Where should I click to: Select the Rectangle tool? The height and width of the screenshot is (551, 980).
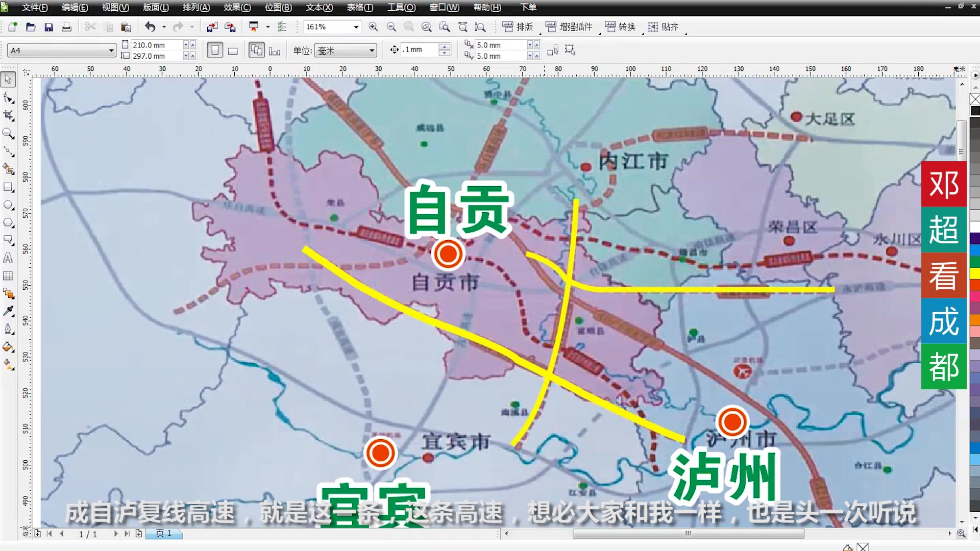point(8,187)
